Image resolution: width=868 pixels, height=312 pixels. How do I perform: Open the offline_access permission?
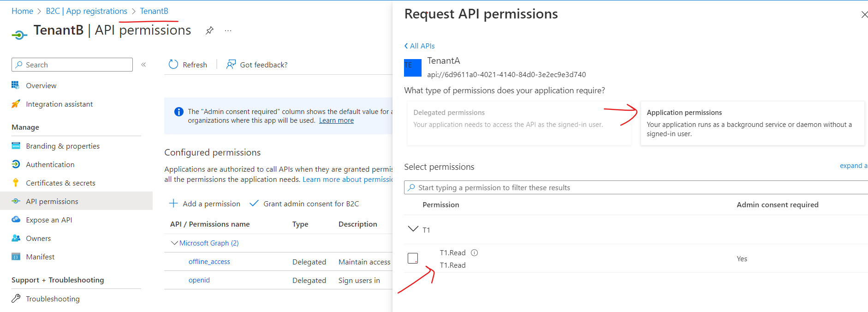209,262
